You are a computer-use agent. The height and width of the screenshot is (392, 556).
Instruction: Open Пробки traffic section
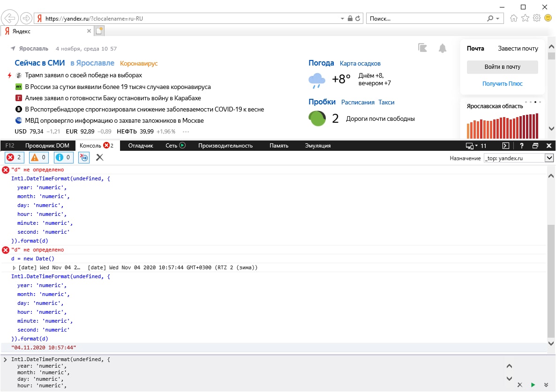(322, 102)
